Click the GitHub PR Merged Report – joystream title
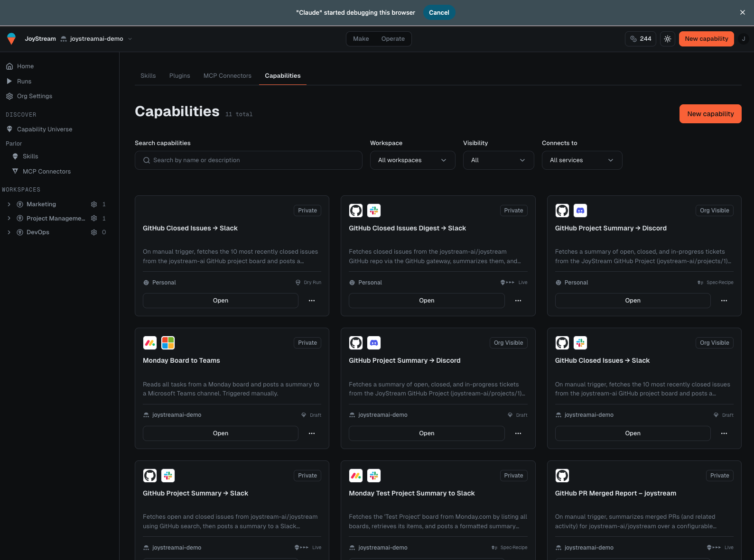 [615, 493]
